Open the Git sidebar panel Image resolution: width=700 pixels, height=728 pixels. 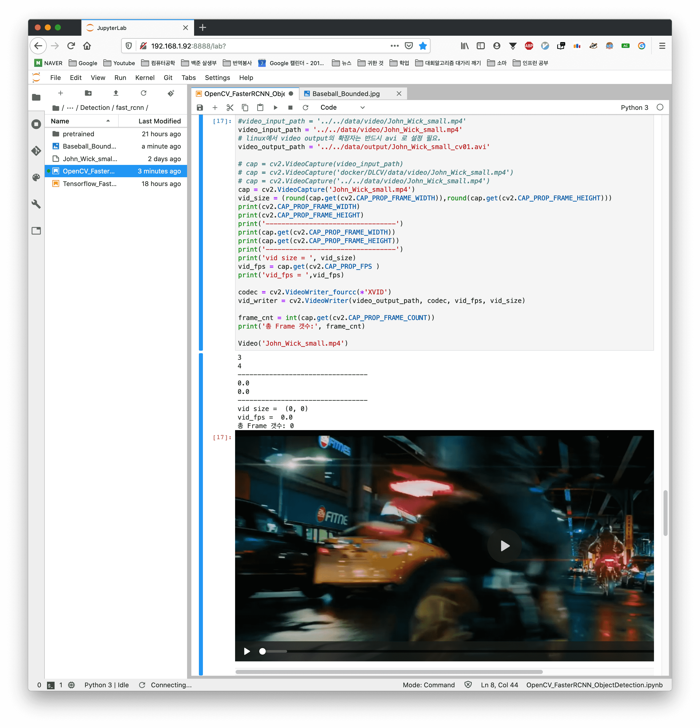tap(36, 151)
